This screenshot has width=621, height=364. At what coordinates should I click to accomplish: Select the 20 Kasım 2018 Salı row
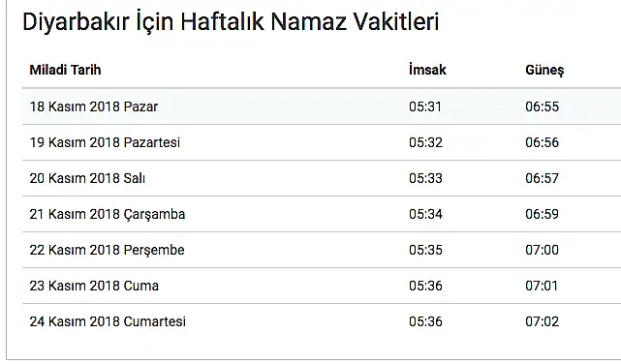pyautogui.click(x=322, y=178)
